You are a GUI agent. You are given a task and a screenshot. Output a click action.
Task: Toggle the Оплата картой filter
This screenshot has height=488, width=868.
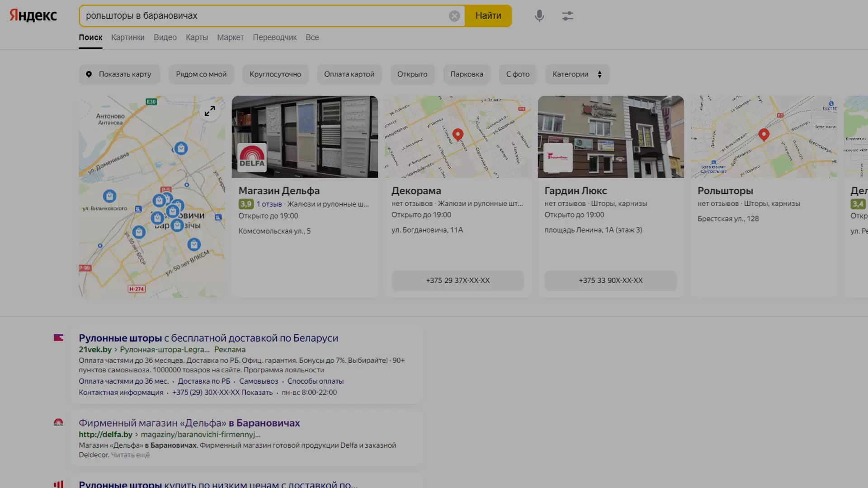pyautogui.click(x=349, y=74)
